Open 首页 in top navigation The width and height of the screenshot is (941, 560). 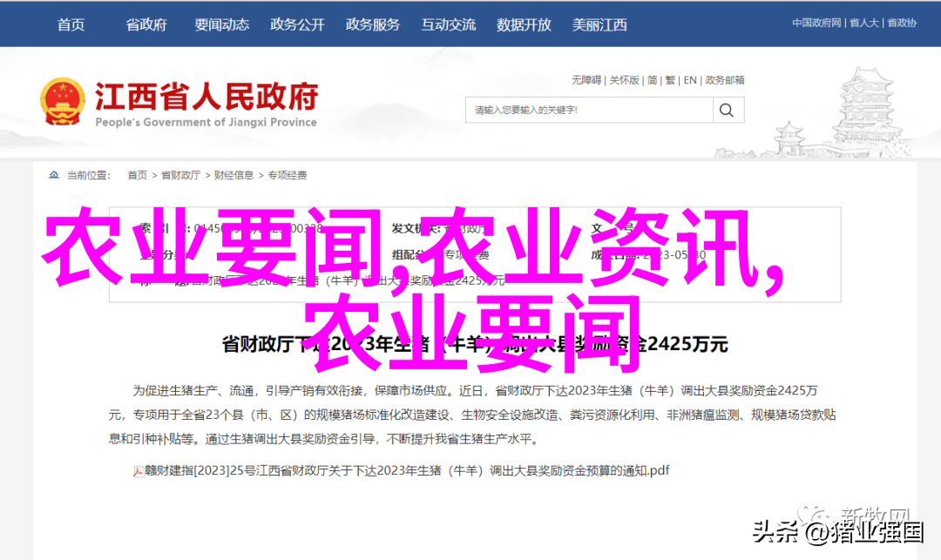pos(71,24)
